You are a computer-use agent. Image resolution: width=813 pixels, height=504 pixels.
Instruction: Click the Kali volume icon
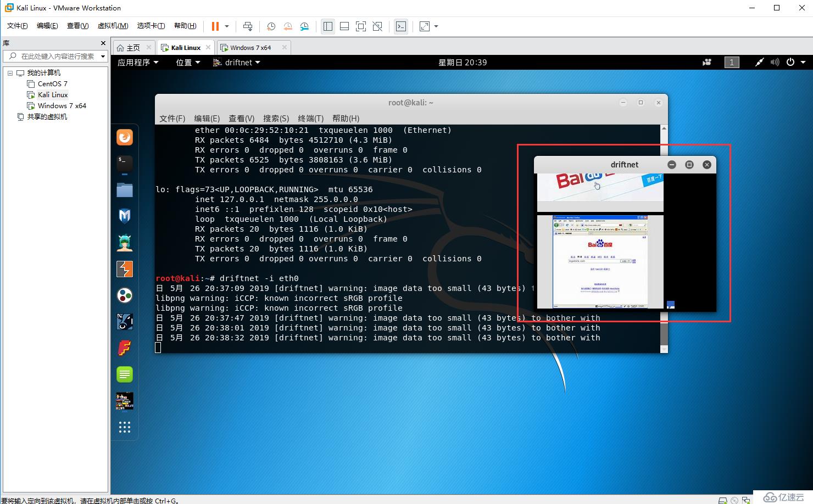775,62
